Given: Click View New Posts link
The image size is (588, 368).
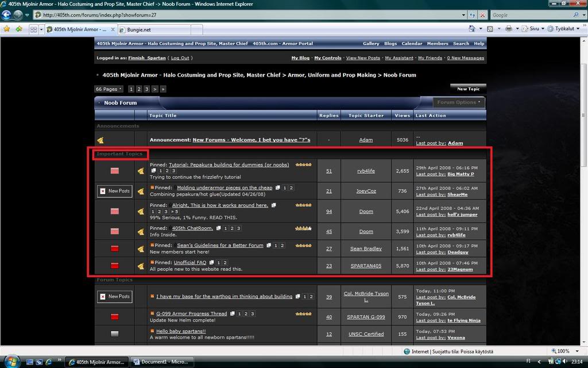Looking at the screenshot, I should [363, 58].
